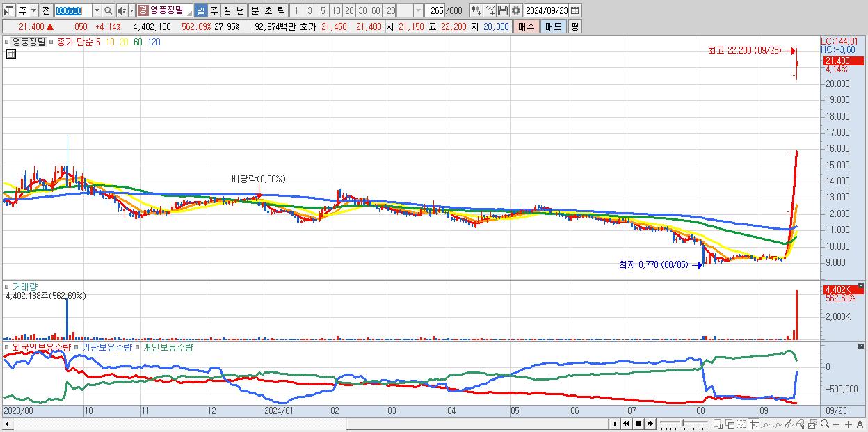Image resolution: width=868 pixels, height=432 pixels.
Task: Click the minus zoom-out icon
Action: tap(836, 424)
